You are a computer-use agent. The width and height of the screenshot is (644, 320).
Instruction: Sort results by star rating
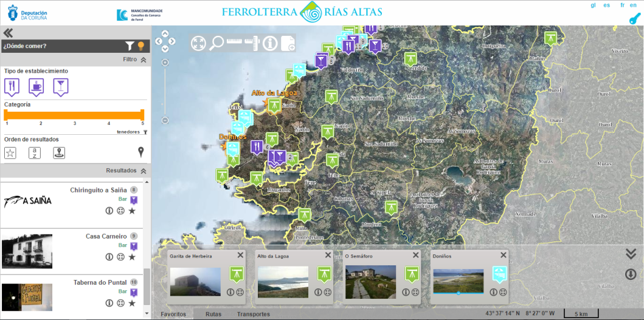[10, 153]
